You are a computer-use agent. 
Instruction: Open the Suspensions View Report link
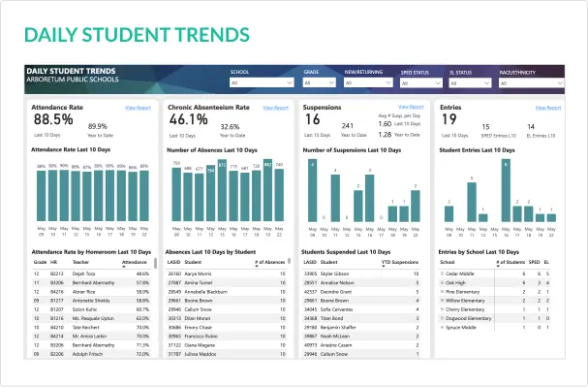(411, 107)
